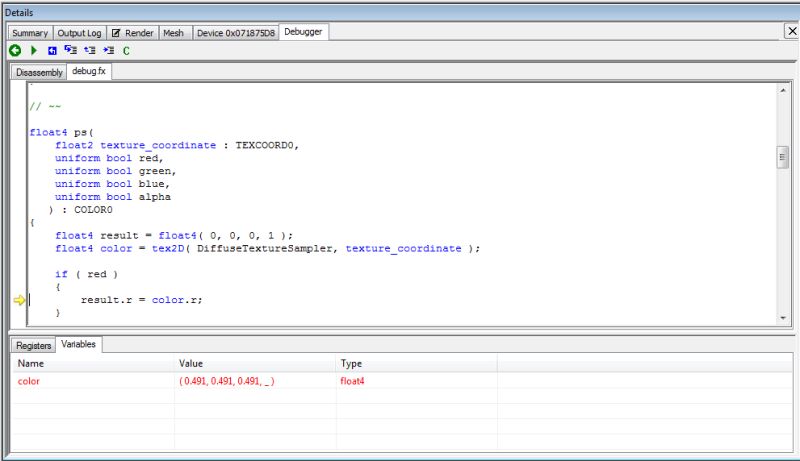Click the Value column header

[x=255, y=364]
